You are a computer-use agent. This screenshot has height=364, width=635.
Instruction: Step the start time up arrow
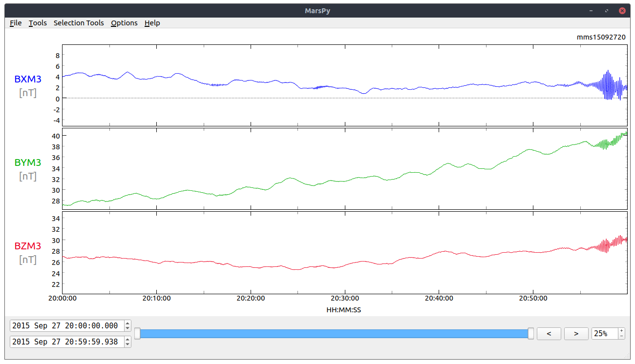[128, 323]
